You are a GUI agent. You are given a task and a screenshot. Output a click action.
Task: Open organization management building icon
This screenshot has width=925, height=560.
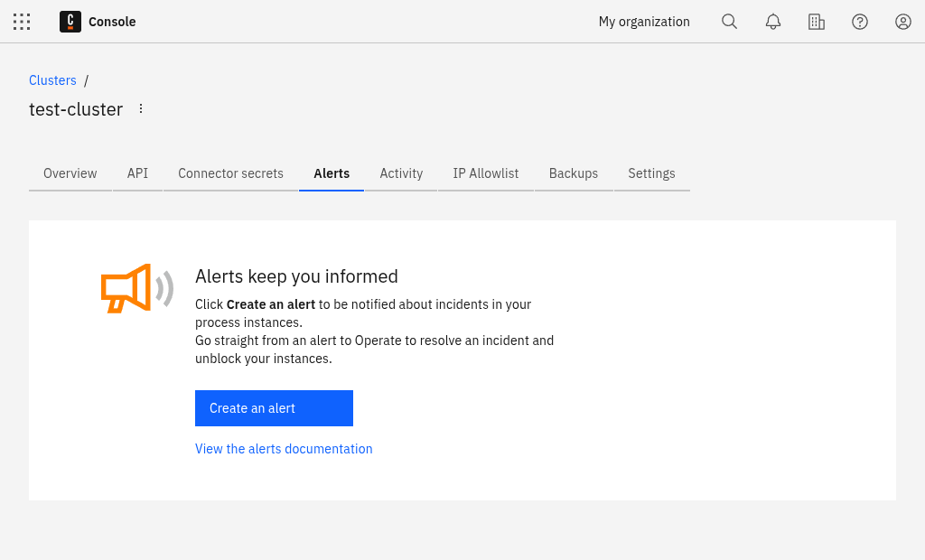pyautogui.click(x=817, y=22)
